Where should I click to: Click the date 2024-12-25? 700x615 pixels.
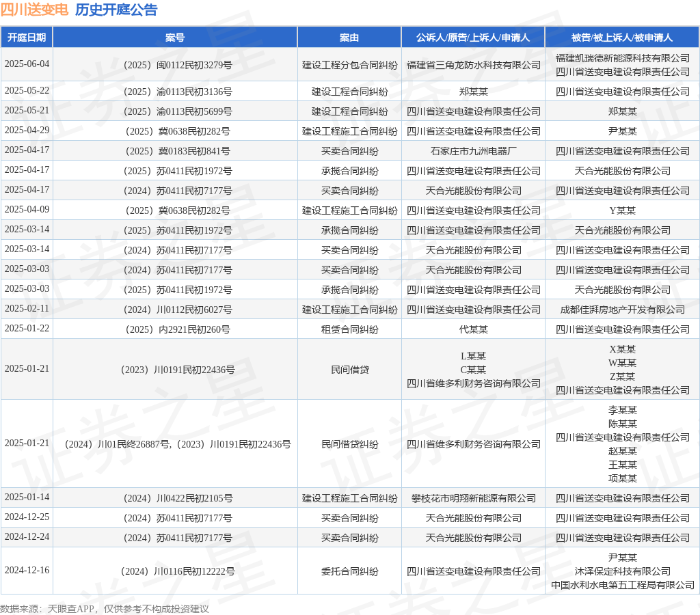[27, 517]
